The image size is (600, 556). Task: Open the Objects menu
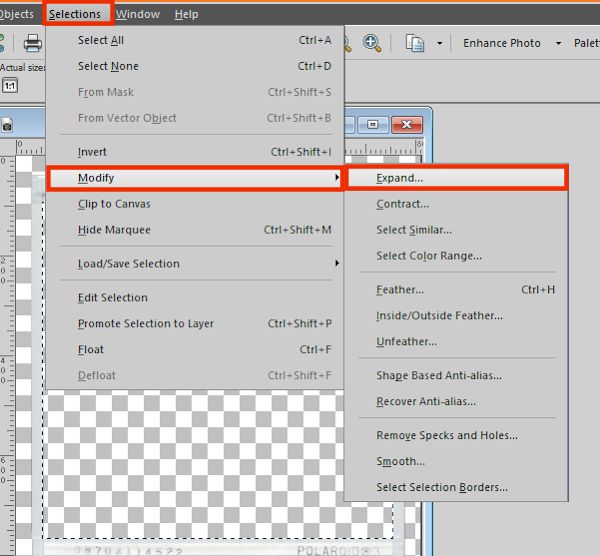tap(16, 14)
